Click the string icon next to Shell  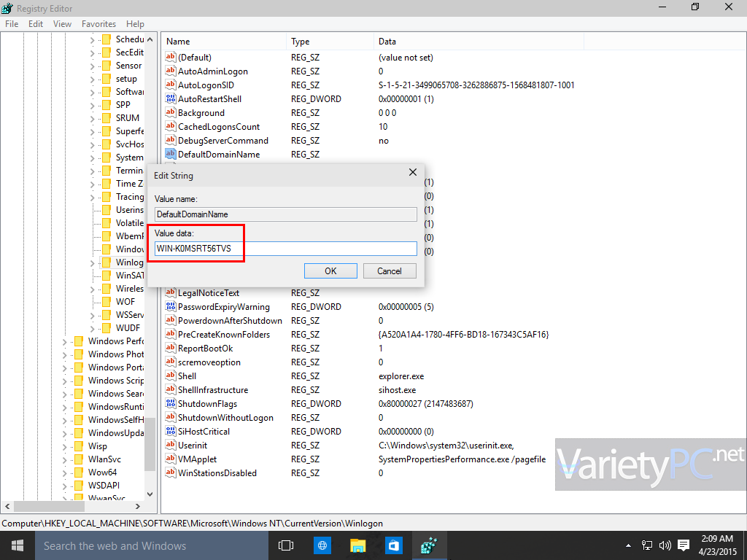coord(169,376)
